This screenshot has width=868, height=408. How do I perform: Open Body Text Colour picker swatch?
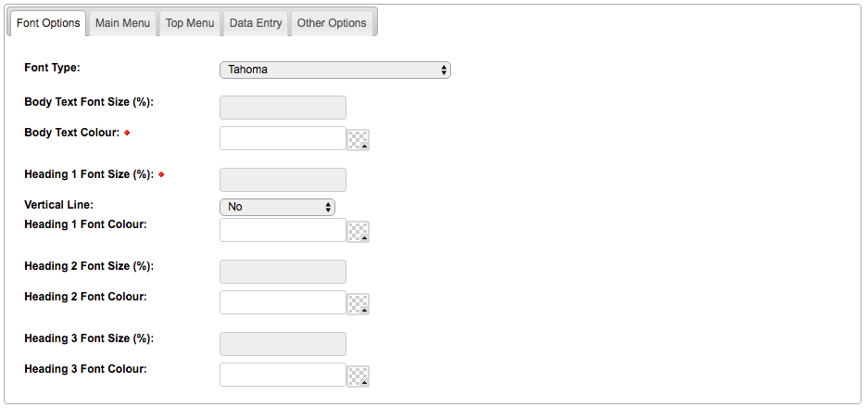[x=359, y=140]
